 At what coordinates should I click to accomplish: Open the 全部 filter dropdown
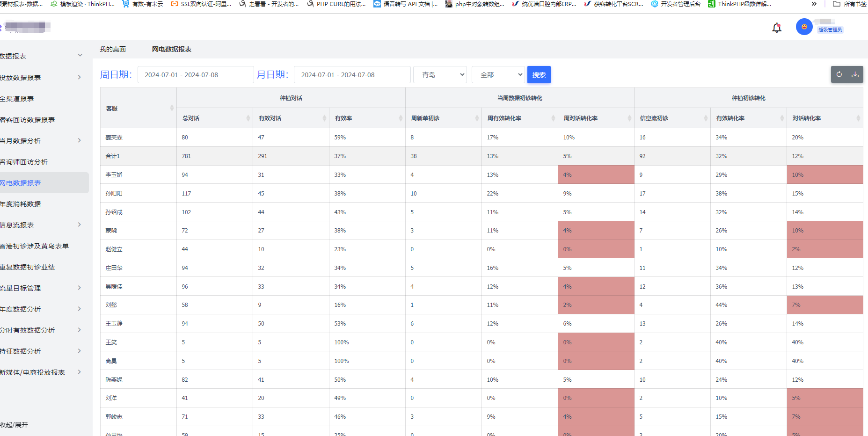tap(498, 75)
